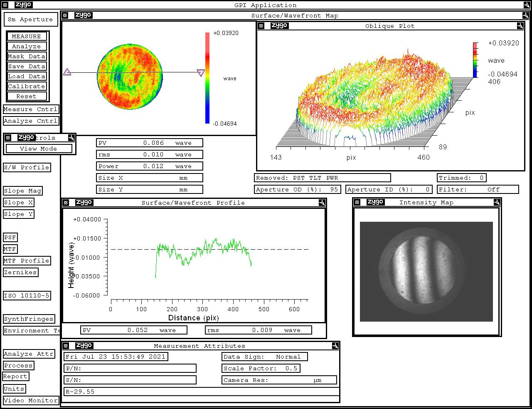Click the Analyze button
The width and height of the screenshot is (532, 409).
tap(27, 46)
